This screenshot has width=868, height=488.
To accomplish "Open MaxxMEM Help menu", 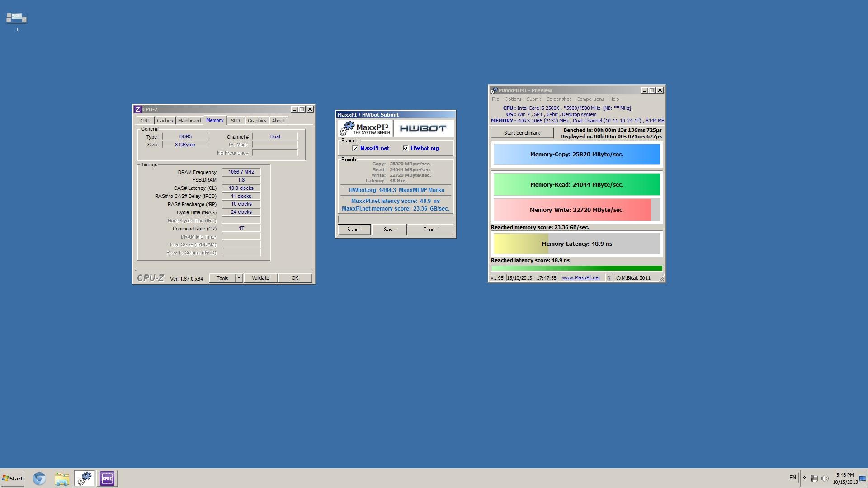I will coord(614,99).
